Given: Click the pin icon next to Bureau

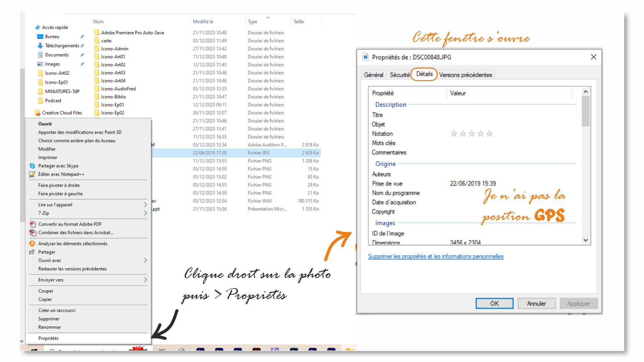Looking at the screenshot, I should coord(82,37).
